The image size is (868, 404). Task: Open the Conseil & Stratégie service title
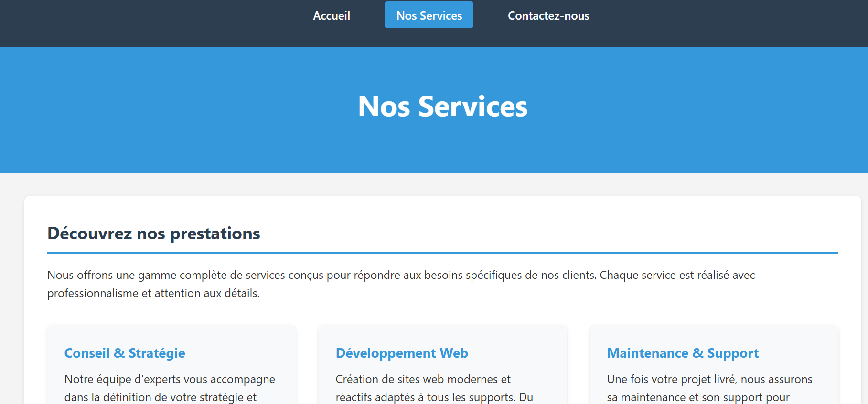point(125,353)
